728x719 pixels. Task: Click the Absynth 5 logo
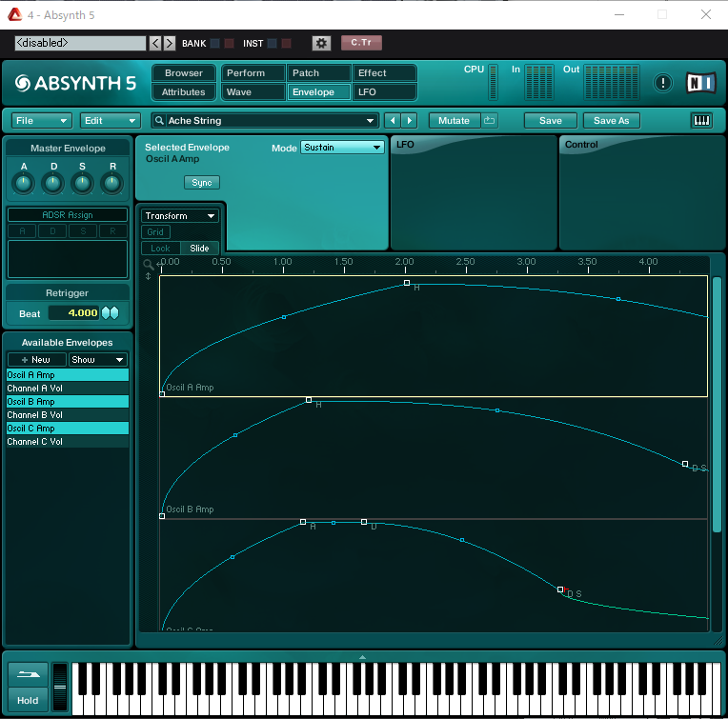coord(75,83)
